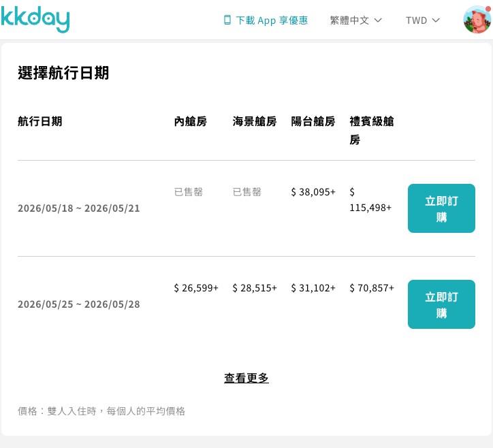Click the $ 38,095+ balcony cabin price
The height and width of the screenshot is (448, 493).
click(313, 192)
